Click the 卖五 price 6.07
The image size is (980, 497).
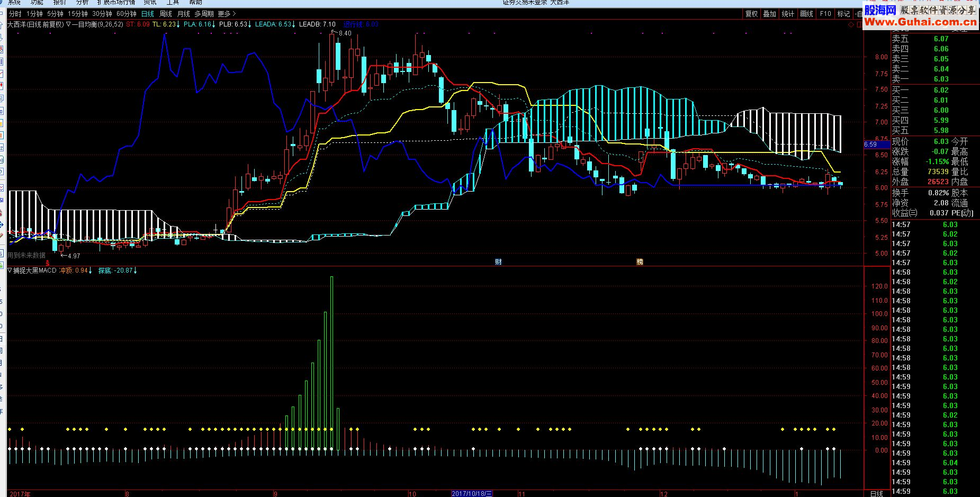coord(941,39)
